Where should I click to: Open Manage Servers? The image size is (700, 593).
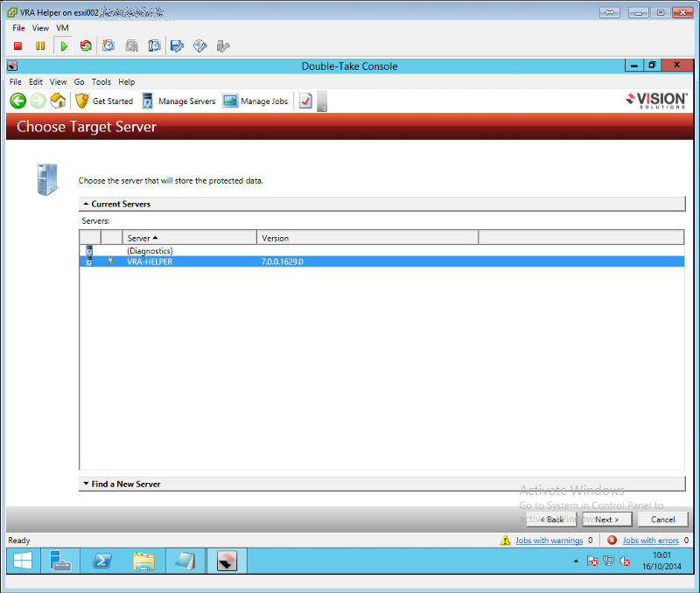pyautogui.click(x=178, y=101)
